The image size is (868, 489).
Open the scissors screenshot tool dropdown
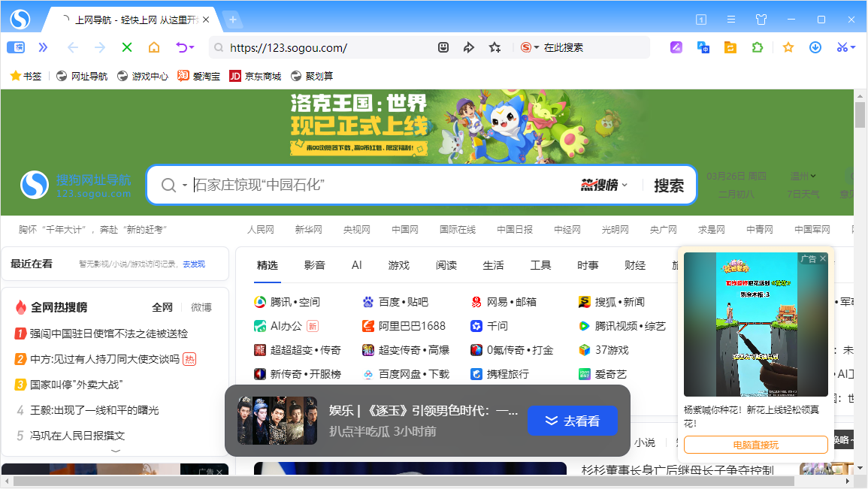853,47
